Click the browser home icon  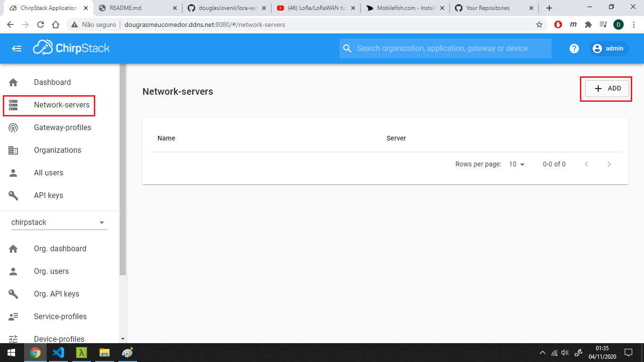[x=56, y=25]
